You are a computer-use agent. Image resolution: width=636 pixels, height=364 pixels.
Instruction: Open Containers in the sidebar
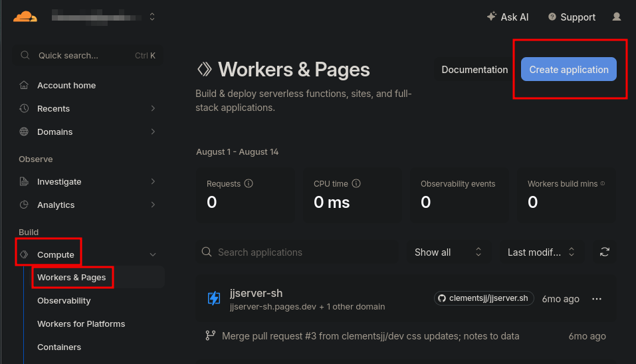pos(59,347)
